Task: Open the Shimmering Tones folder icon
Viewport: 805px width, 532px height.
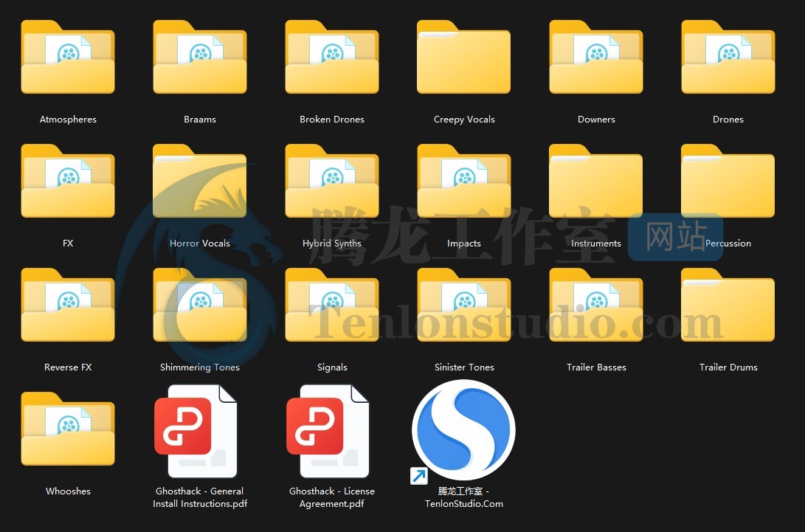Action: coord(200,305)
